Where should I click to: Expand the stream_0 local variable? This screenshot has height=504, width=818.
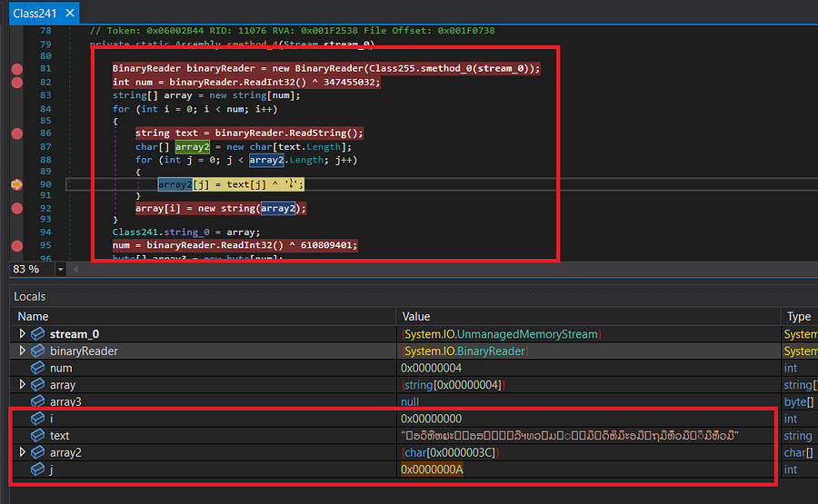point(23,333)
